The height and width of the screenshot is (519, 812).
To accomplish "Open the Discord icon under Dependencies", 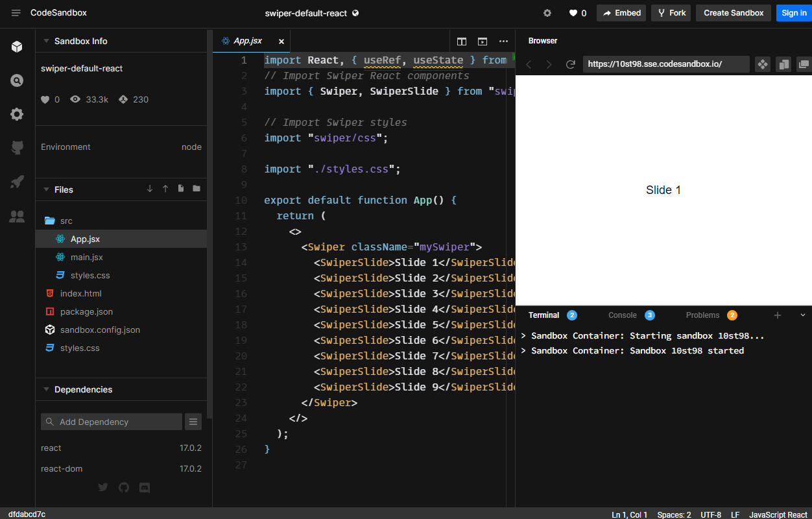I will coord(145,487).
